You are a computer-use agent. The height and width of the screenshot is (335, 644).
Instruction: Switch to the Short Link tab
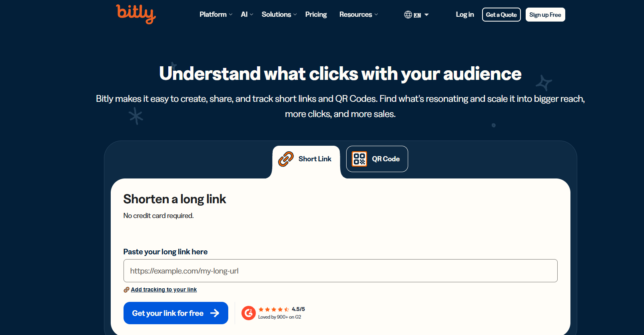306,159
